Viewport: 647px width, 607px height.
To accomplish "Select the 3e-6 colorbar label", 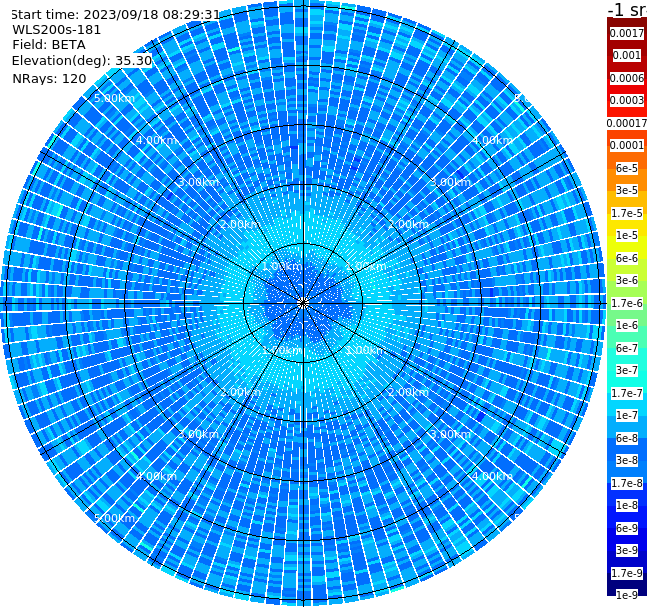I will coord(627,280).
